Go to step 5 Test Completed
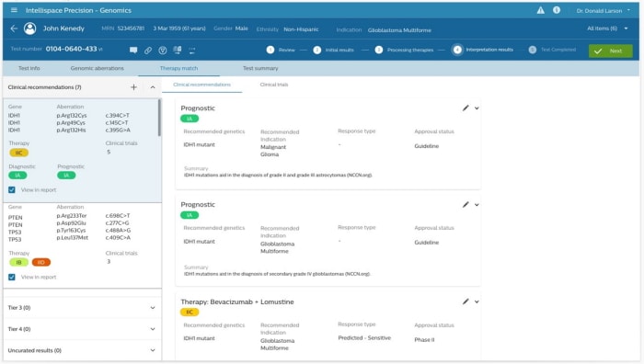Screen dimensions: 644x364 552,50
